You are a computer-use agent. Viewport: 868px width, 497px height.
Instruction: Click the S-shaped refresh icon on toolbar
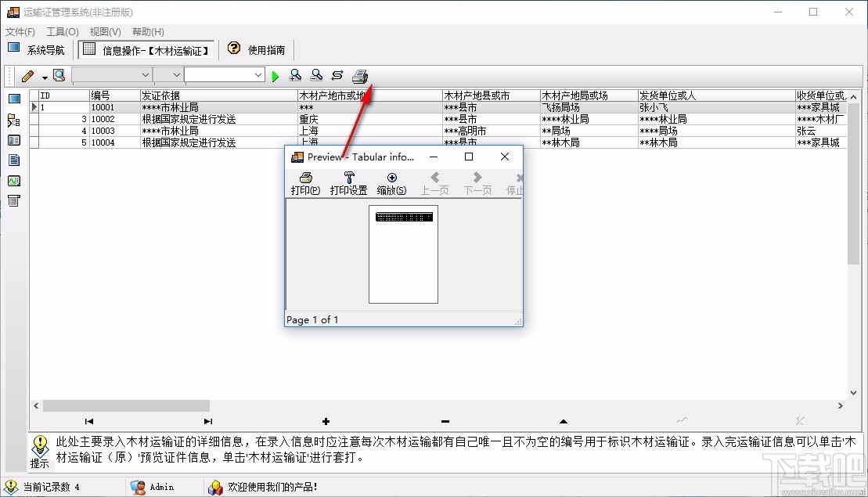tap(337, 75)
